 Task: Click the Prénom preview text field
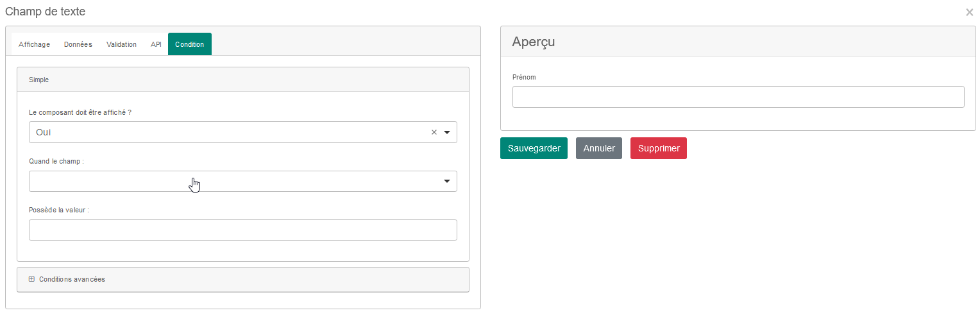pos(738,97)
